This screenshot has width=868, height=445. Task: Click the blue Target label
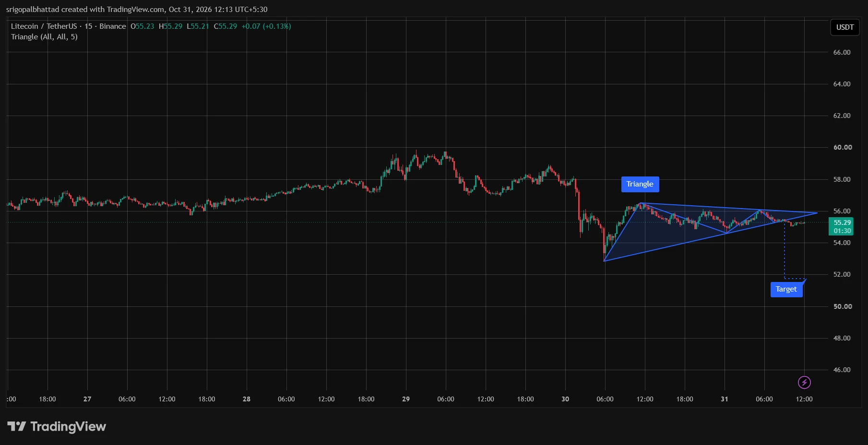[x=786, y=289]
